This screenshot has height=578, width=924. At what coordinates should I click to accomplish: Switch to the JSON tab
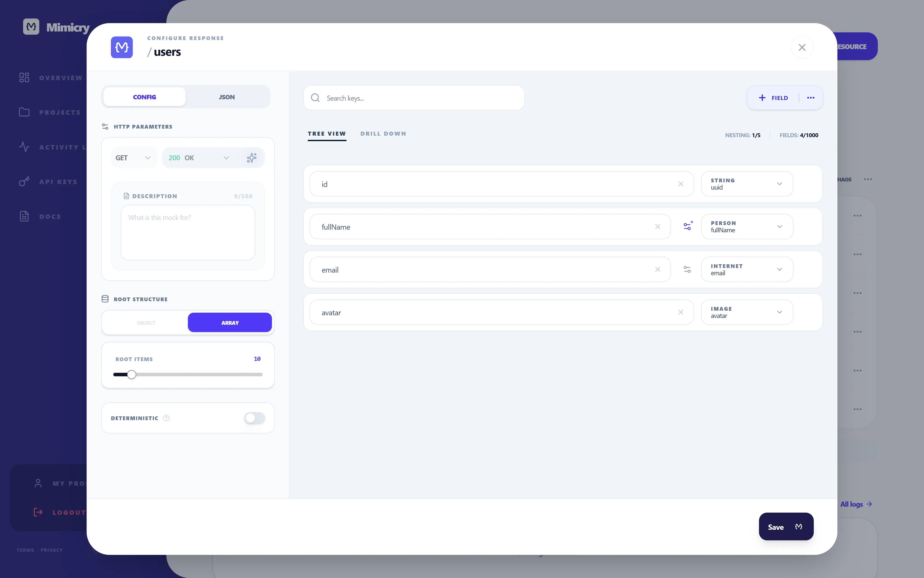point(227,97)
